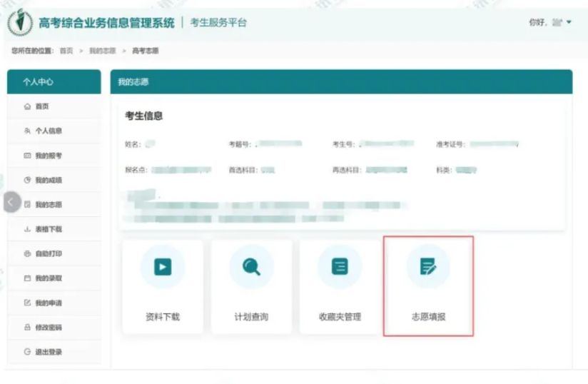588x384 pixels.
Task: Click the system logo emblem in header
Action: click(x=20, y=22)
